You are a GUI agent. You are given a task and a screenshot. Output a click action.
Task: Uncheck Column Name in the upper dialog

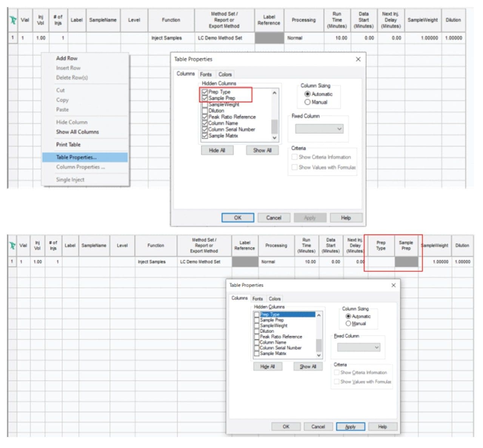pyautogui.click(x=205, y=123)
